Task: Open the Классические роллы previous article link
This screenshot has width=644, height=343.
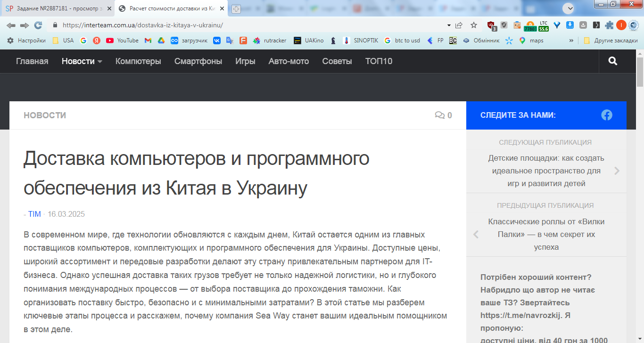Action: click(x=546, y=234)
